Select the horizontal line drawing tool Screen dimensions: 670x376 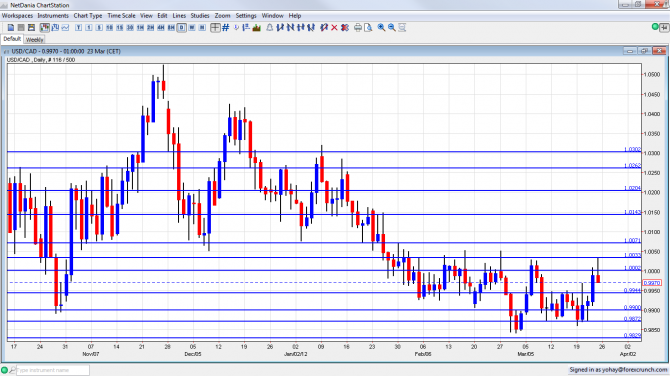[x=300, y=28]
